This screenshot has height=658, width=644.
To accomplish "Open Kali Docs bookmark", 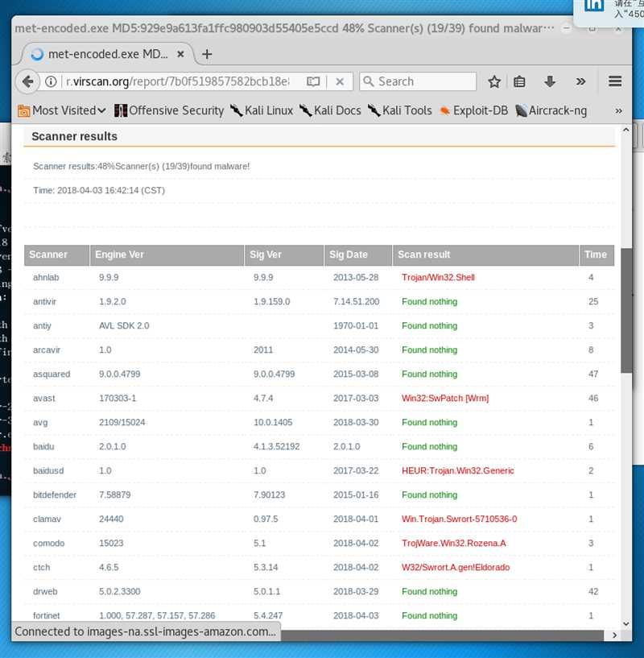I will point(330,110).
